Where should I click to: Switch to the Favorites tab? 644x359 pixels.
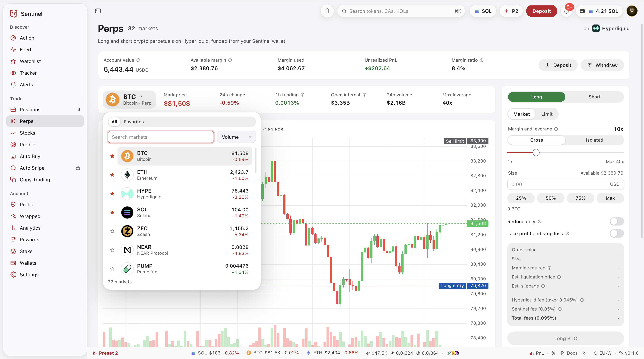[134, 122]
